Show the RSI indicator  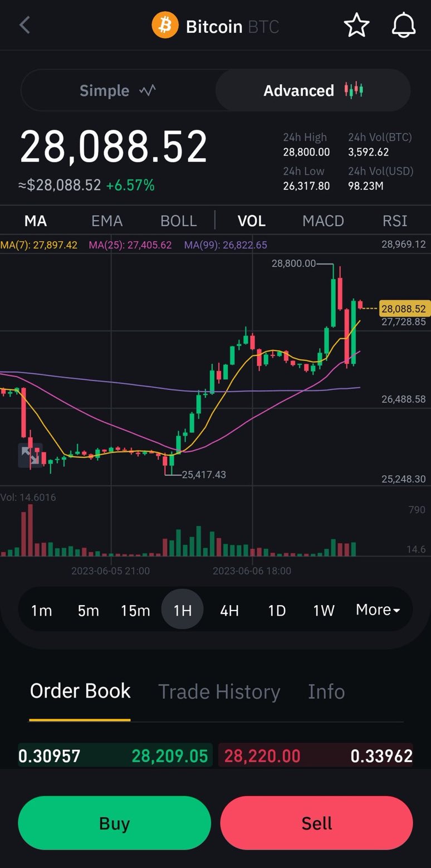(395, 221)
